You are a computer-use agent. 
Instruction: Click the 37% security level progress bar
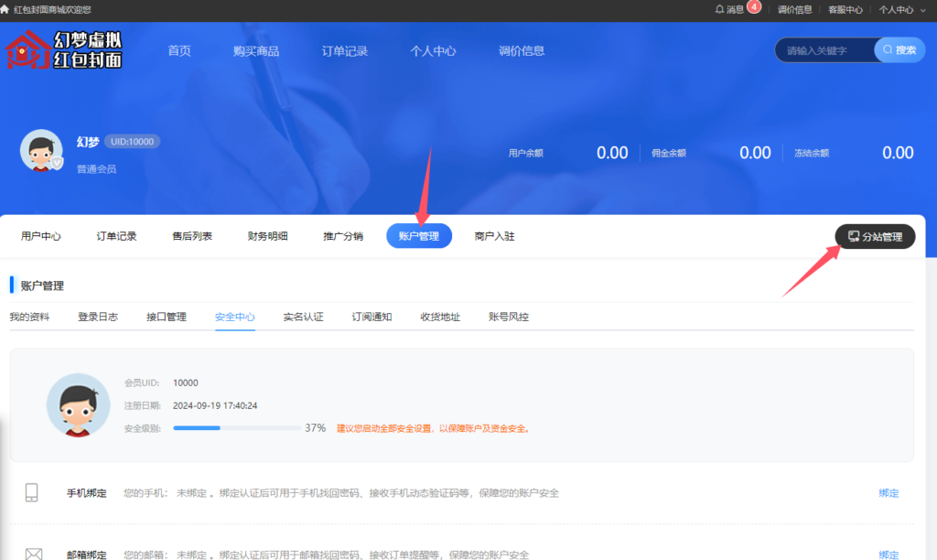237,428
